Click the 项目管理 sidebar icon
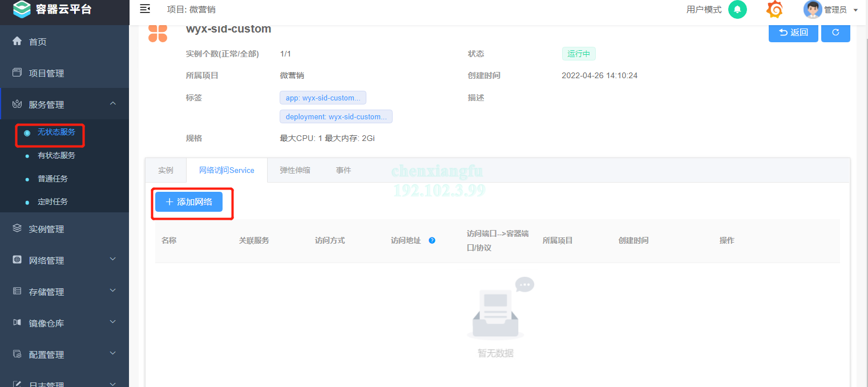This screenshot has width=868, height=387. tap(17, 72)
